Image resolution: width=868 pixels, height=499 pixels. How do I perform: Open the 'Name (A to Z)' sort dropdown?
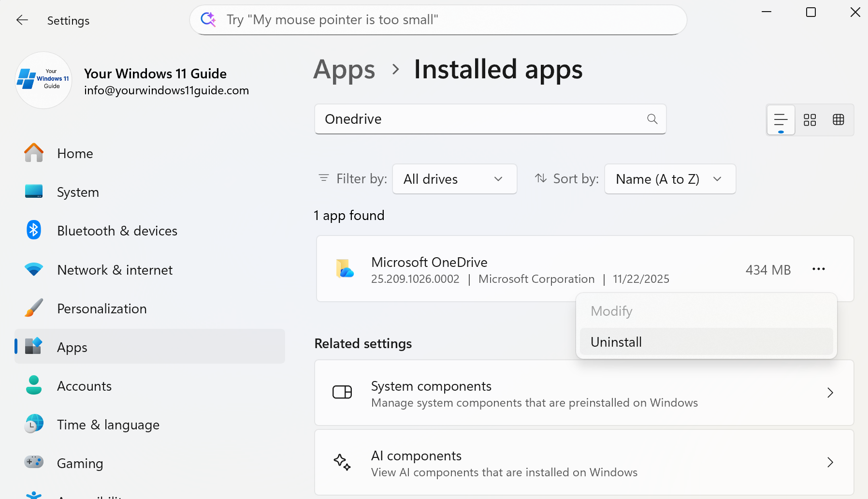tap(669, 179)
